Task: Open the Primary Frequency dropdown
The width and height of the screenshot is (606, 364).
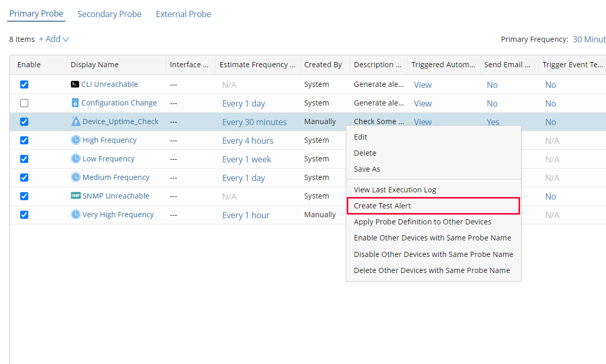Action: pos(590,39)
